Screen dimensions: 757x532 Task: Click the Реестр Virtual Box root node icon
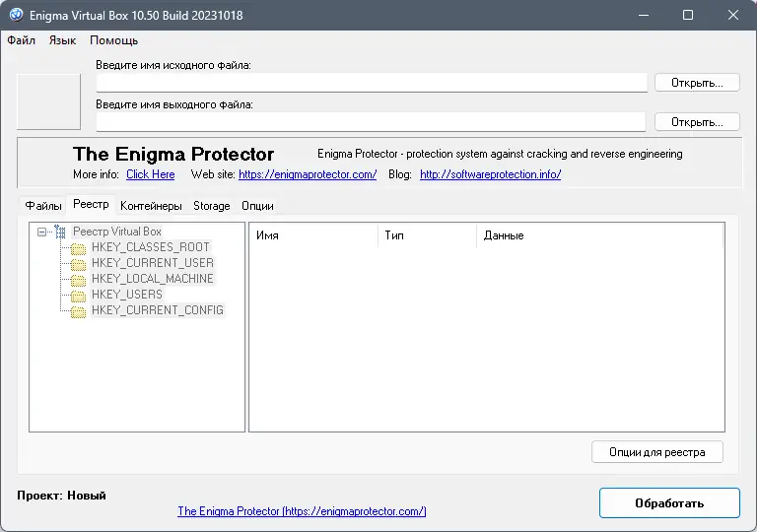point(60,232)
